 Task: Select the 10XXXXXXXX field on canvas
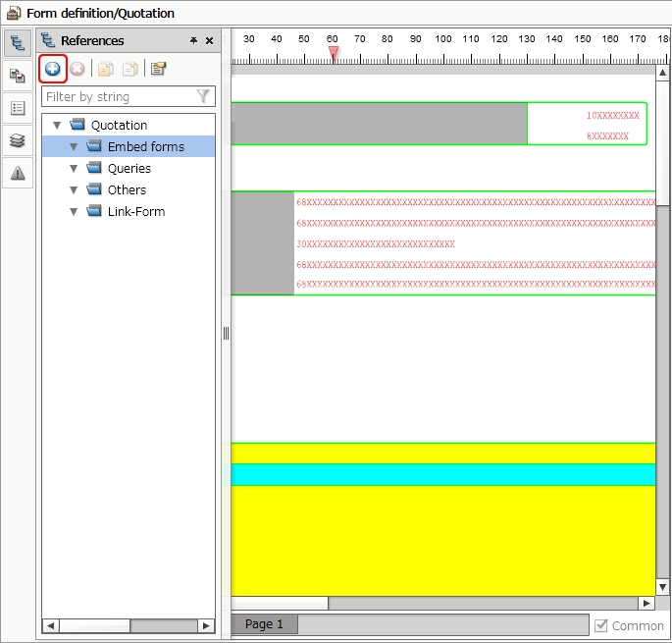coord(613,116)
